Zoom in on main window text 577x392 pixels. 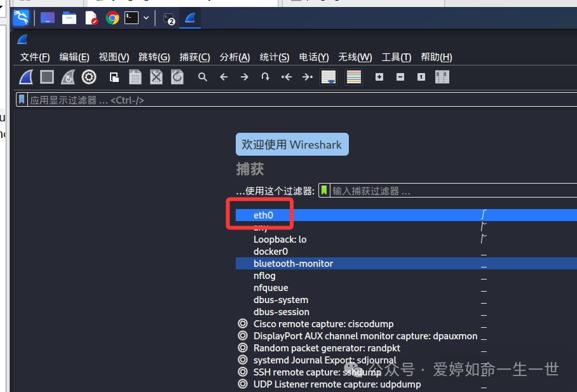(x=379, y=77)
